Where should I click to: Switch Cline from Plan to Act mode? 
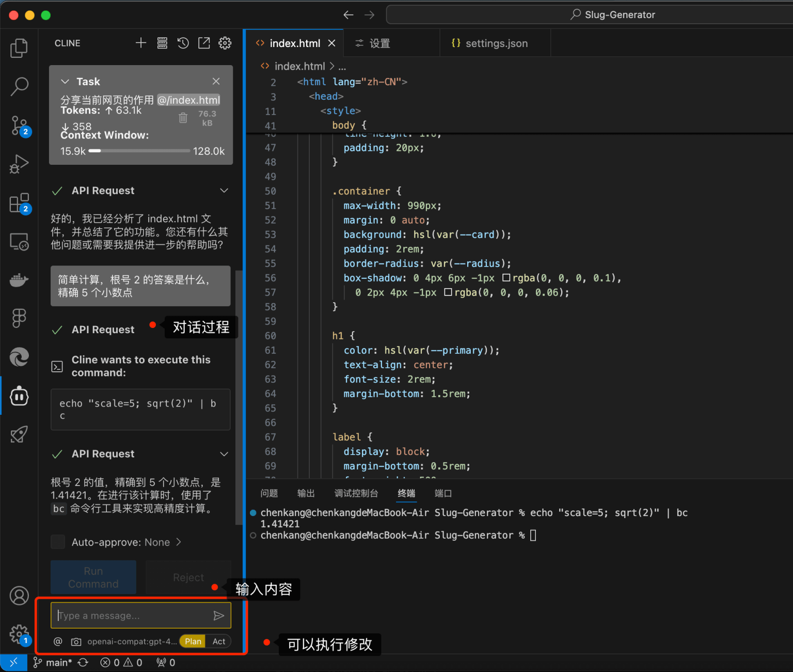tap(219, 641)
